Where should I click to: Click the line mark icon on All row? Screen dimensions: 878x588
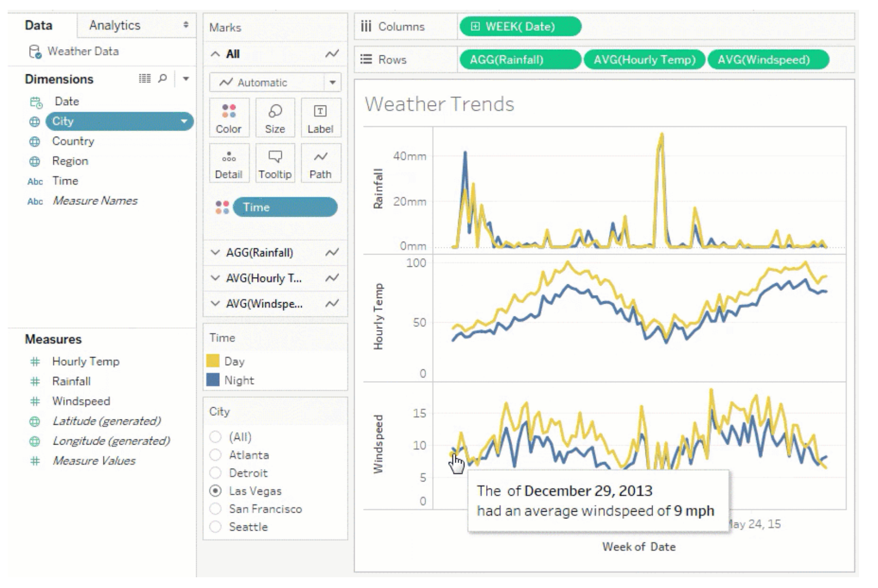coord(332,54)
